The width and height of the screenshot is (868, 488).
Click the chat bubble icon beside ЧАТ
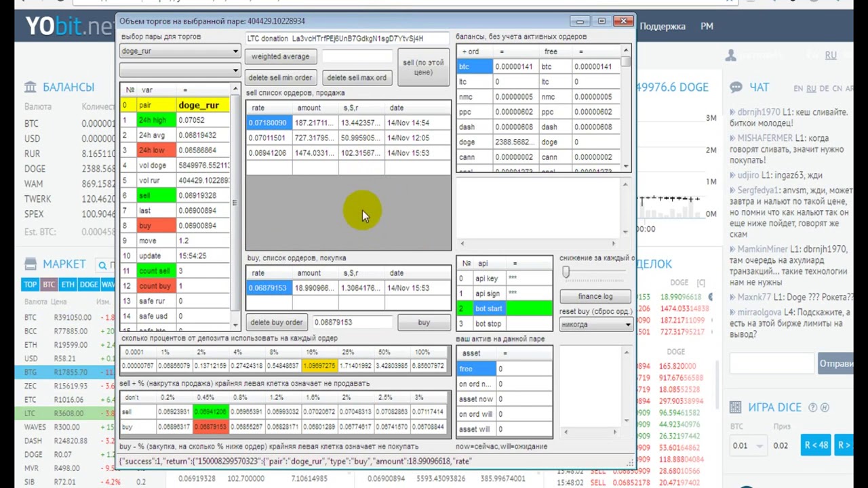click(x=736, y=87)
